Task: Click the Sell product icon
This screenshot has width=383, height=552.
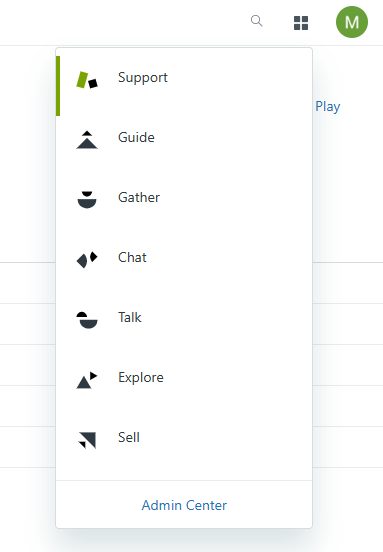Action: coord(87,440)
